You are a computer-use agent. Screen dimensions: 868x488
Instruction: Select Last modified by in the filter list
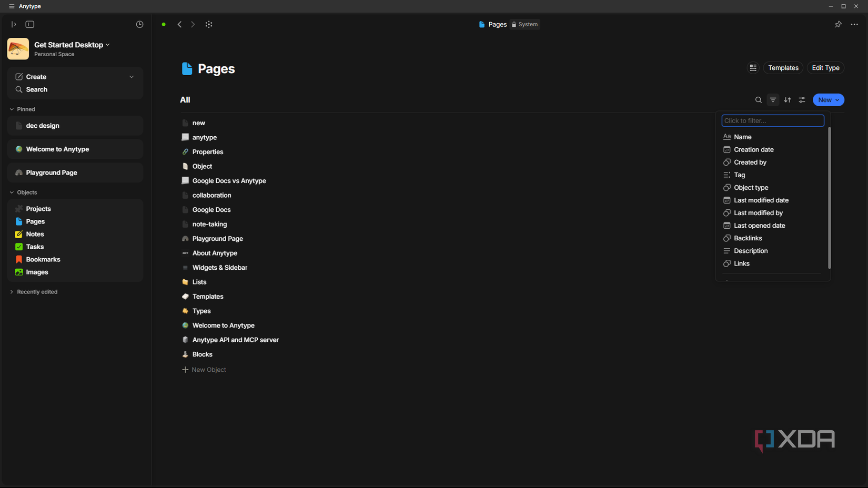click(x=758, y=212)
